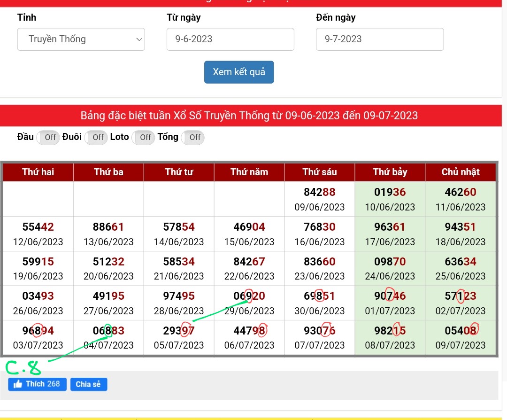507x420 pixels.
Task: Click result 06883 dated 04/07/2023
Action: (108, 331)
